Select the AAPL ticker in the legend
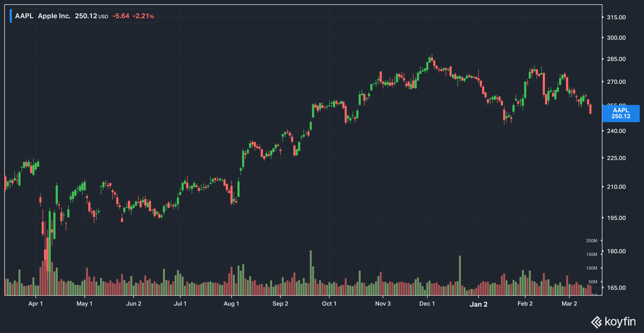This screenshot has height=333, width=644. click(x=24, y=16)
